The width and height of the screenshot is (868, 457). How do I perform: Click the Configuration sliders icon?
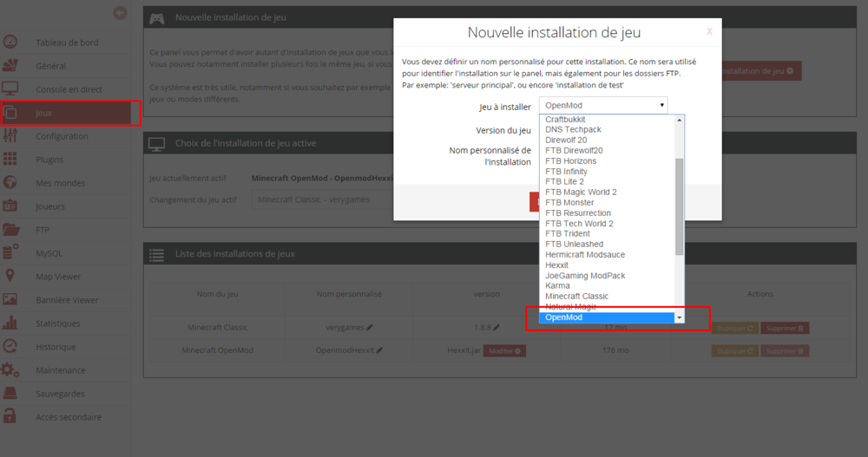[10, 135]
